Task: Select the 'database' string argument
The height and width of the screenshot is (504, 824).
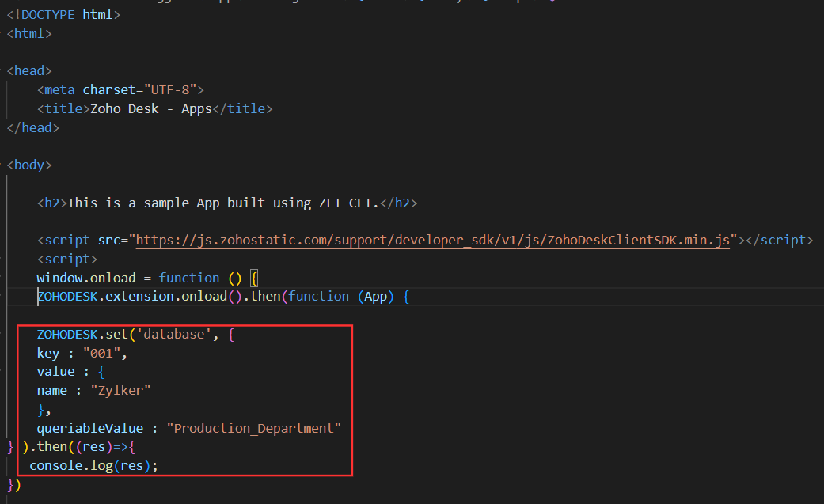Action: (x=174, y=334)
